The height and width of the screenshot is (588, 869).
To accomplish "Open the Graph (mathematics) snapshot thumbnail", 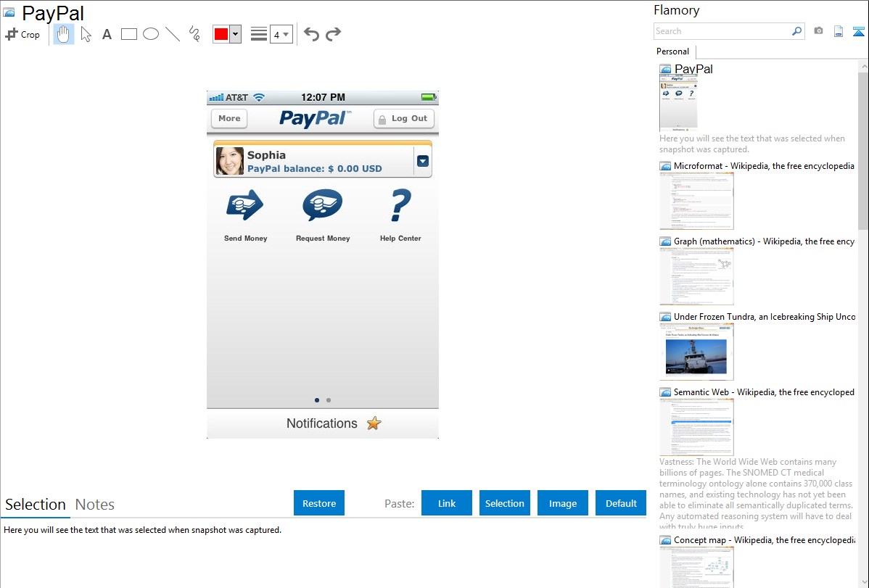I will coord(696,276).
